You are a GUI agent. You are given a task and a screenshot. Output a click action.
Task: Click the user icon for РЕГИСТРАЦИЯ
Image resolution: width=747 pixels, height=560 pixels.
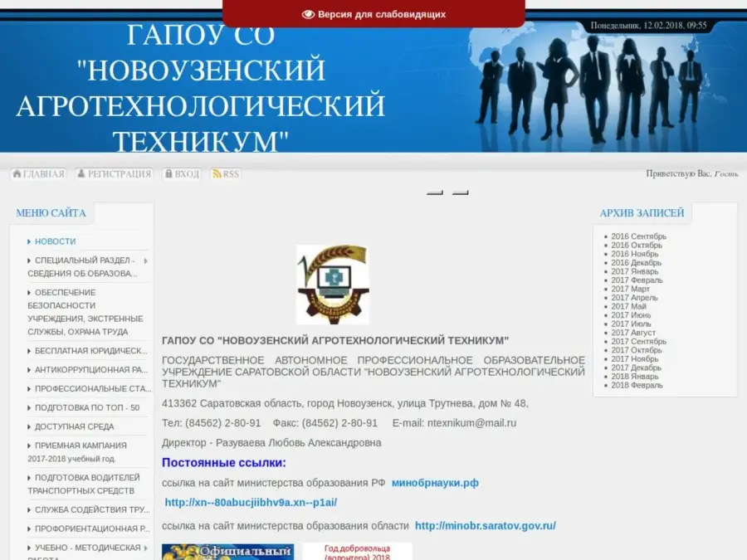[x=81, y=174]
